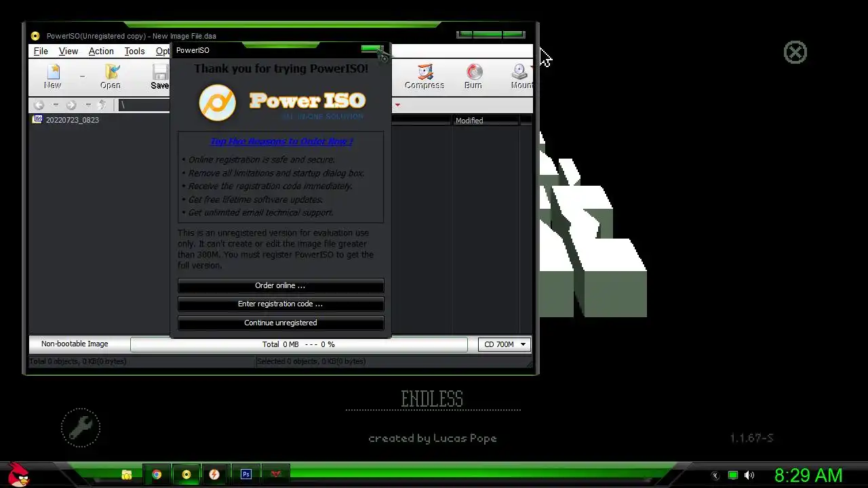Screen dimensions: 868x488
Task: Click the Open toolbar icon
Action: (x=111, y=76)
